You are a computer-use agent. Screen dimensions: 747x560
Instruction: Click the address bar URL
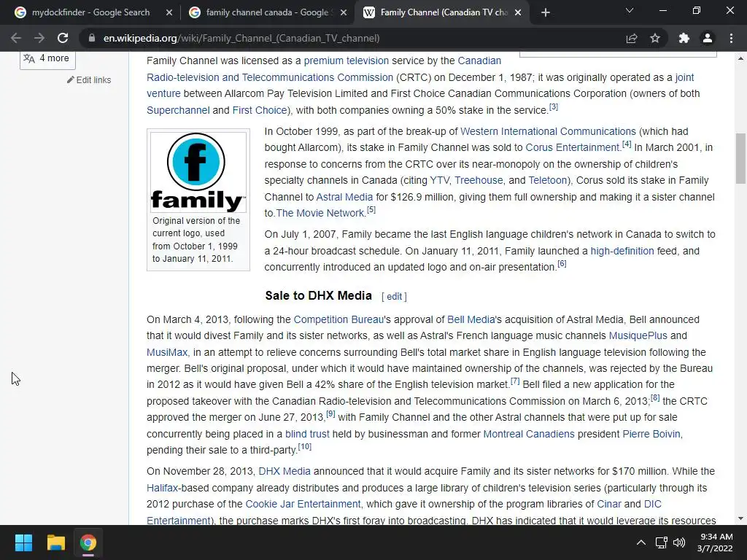241,38
